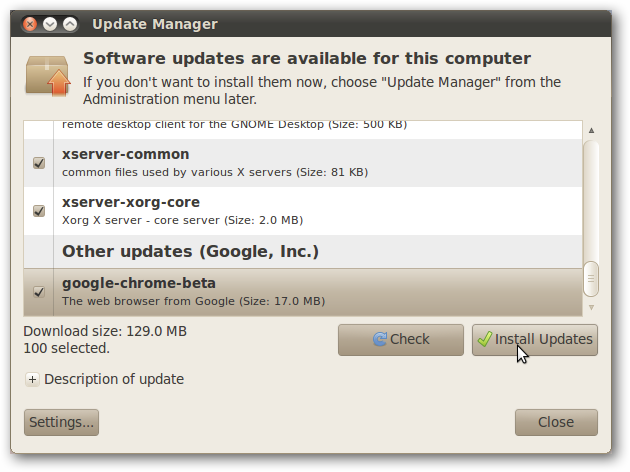Click the Close button at bottom right
The image size is (630, 472).
click(x=556, y=422)
